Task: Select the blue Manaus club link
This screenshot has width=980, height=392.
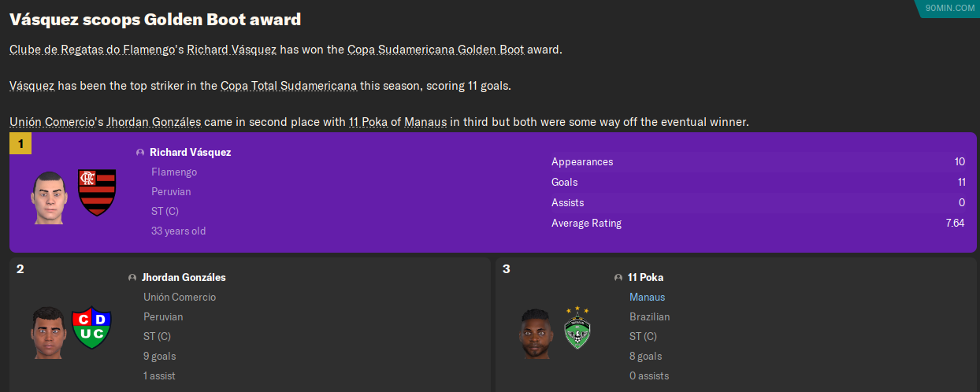Action: coord(647,298)
